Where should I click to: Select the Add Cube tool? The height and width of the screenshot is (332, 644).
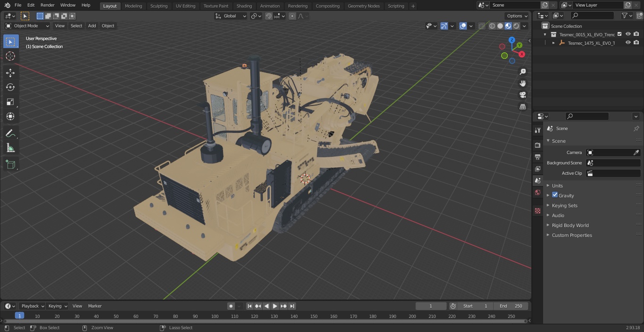point(10,164)
